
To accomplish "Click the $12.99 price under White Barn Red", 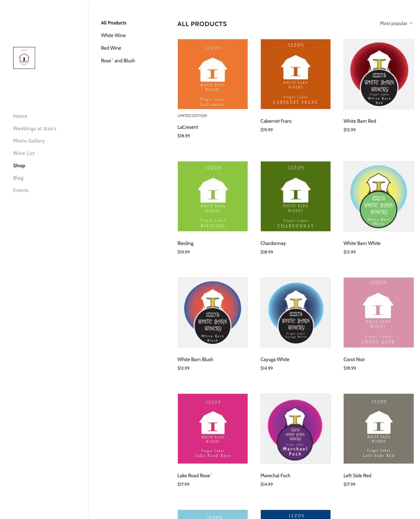I will (x=349, y=130).
